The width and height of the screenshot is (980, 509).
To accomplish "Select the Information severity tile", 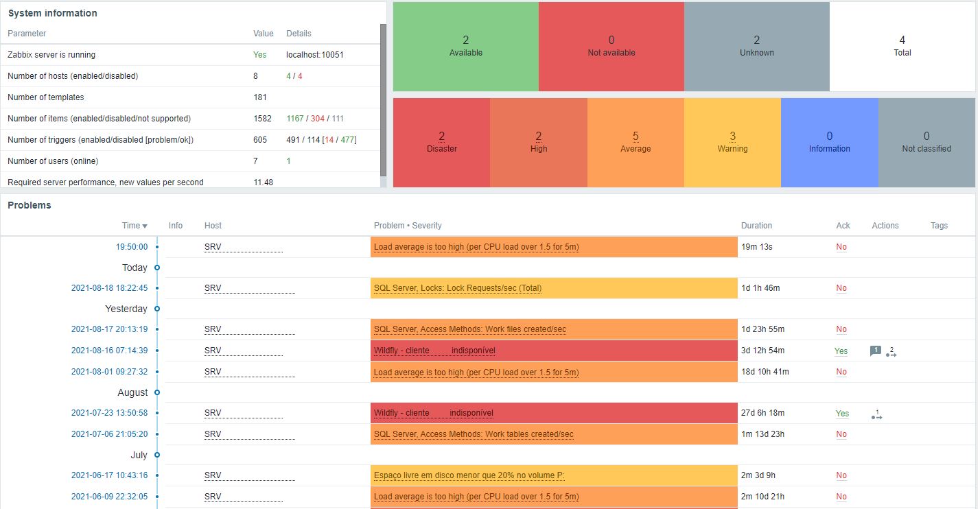I will (x=829, y=142).
